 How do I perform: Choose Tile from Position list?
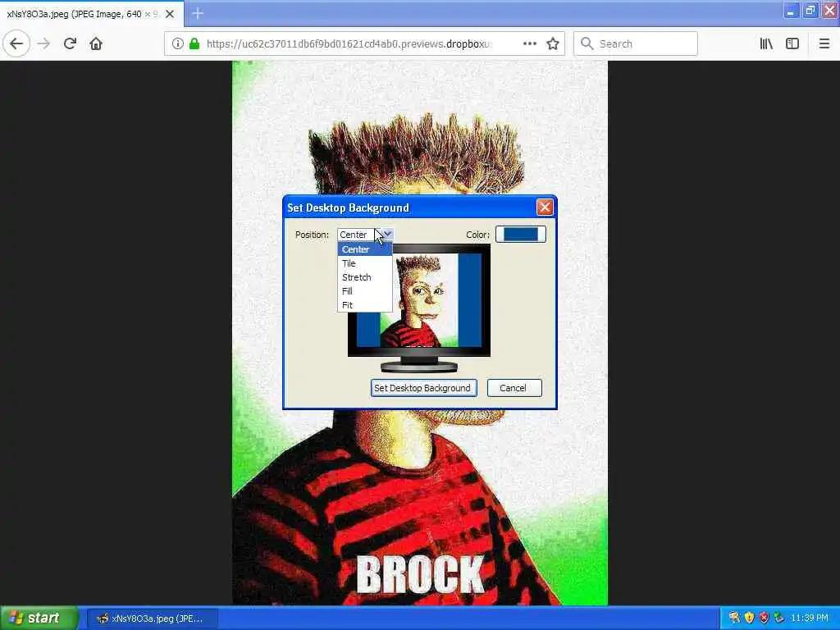tap(365, 263)
